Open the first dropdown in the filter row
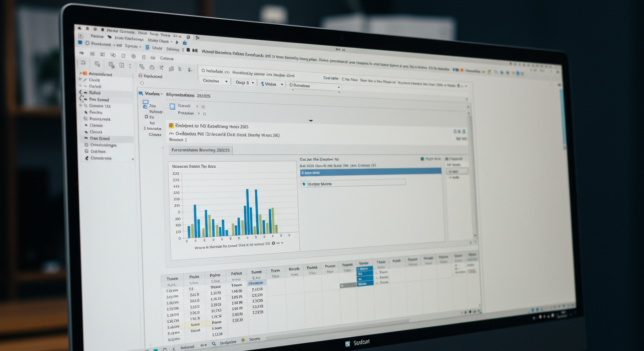 [x=215, y=81]
